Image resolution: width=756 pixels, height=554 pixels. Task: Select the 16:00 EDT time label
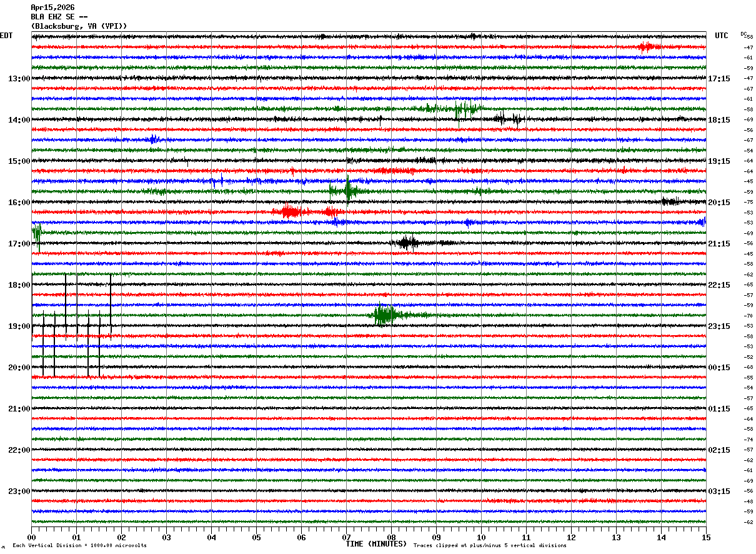point(19,203)
